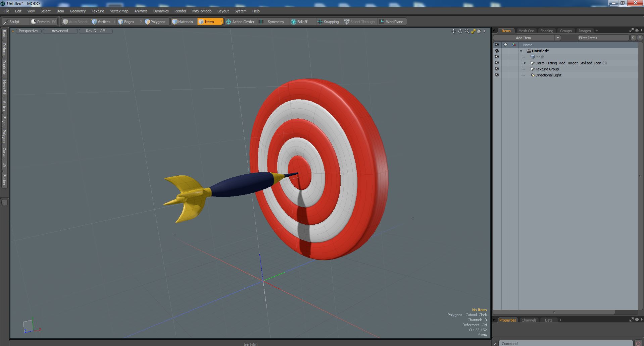Viewport: 644px width, 346px height.
Task: Click viewport zoom magnifier icon
Action: pos(467,31)
